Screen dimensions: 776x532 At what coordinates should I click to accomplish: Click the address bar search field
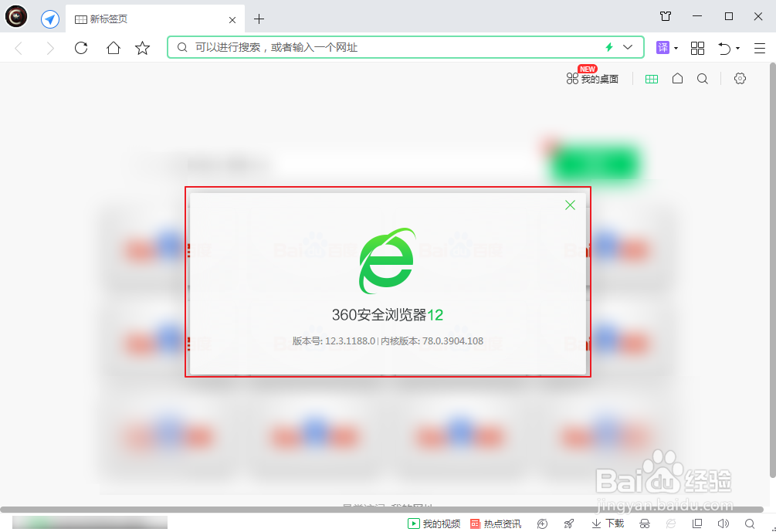pyautogui.click(x=405, y=47)
